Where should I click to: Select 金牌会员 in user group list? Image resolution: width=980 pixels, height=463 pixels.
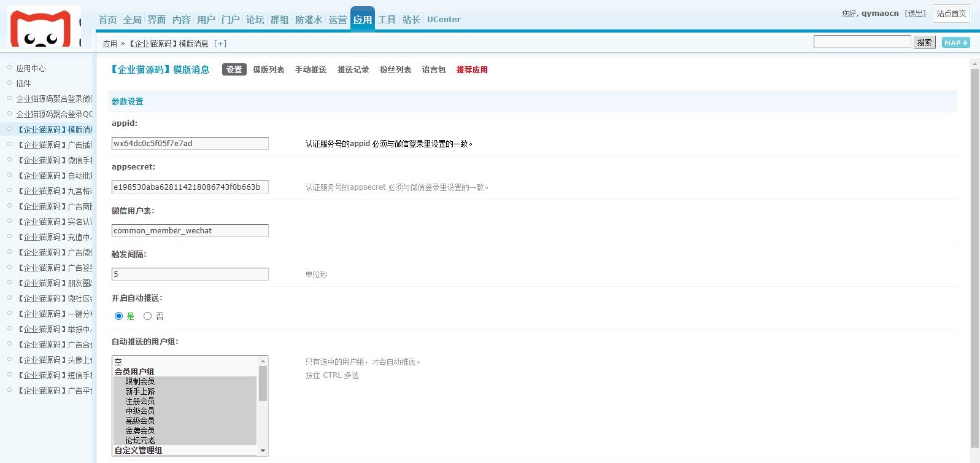(x=185, y=430)
